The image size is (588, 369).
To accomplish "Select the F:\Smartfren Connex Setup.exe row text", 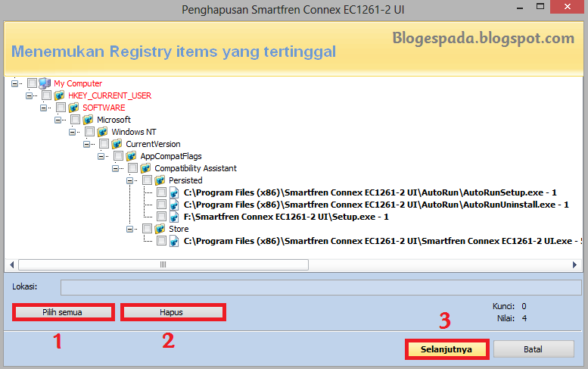I will click(x=286, y=217).
